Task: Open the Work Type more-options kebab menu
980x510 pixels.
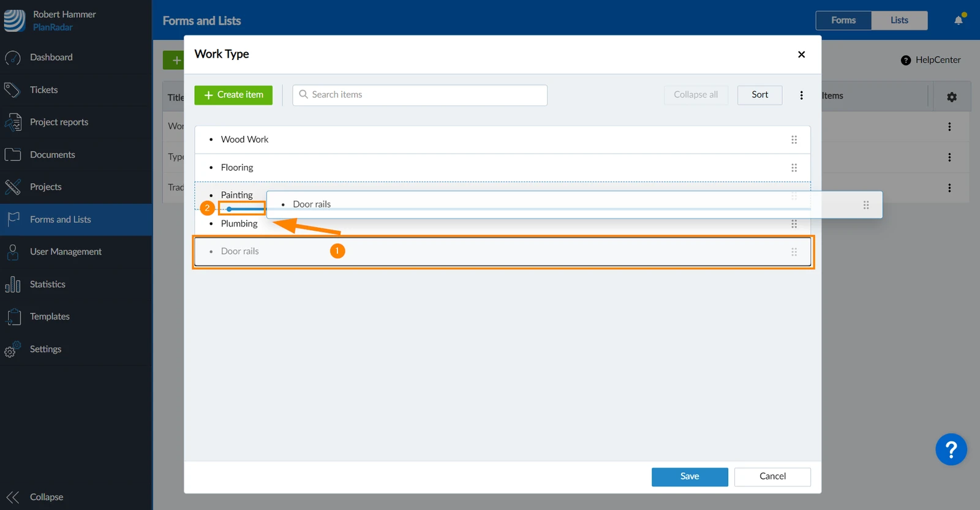Action: point(801,96)
